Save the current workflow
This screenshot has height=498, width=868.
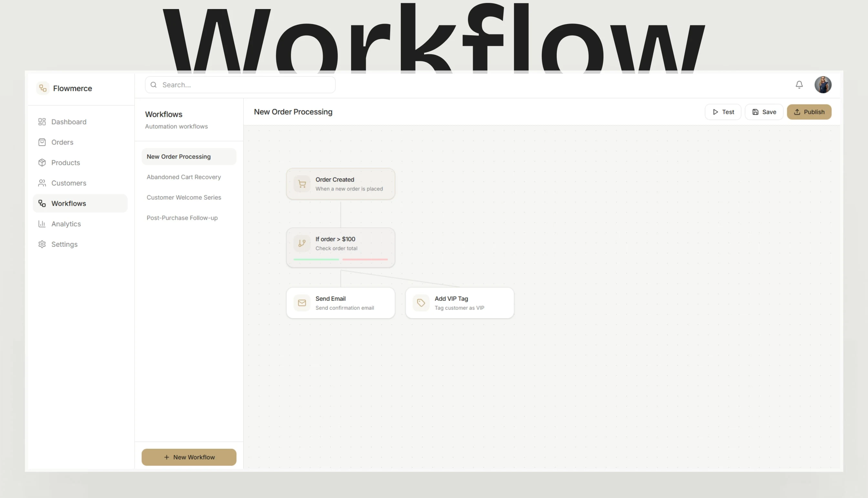click(764, 112)
